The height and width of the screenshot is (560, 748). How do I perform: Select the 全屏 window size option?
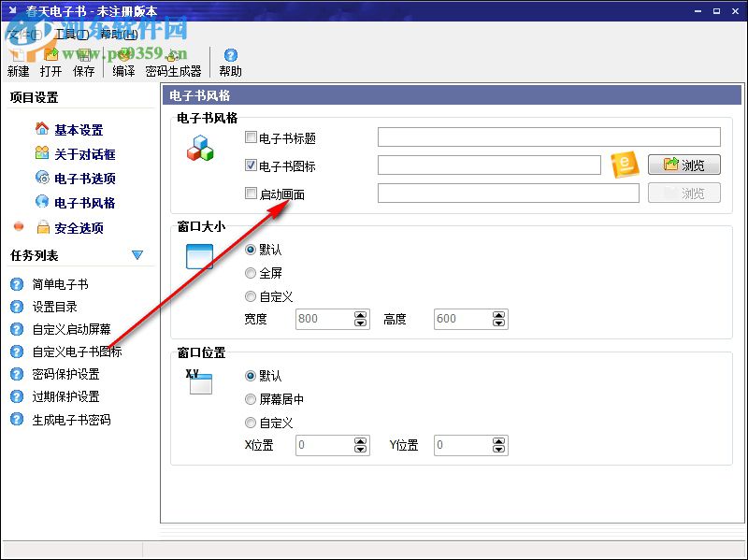pos(250,273)
